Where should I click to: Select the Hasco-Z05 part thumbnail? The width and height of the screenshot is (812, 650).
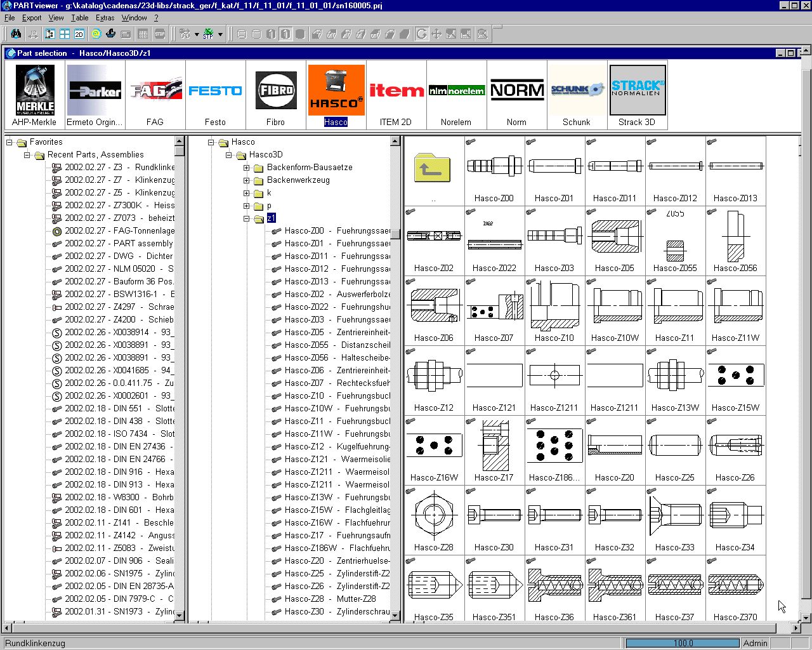615,241
